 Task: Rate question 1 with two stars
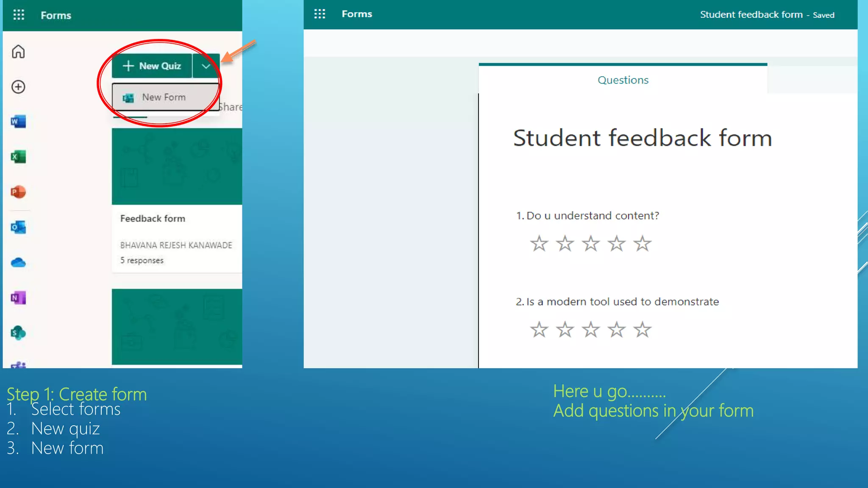[565, 244]
